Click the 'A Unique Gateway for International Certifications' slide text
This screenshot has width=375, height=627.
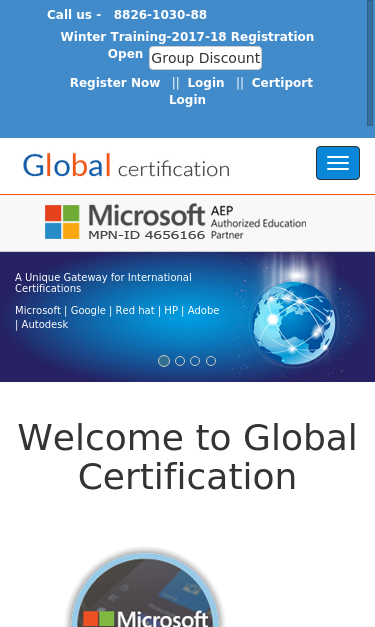point(103,283)
